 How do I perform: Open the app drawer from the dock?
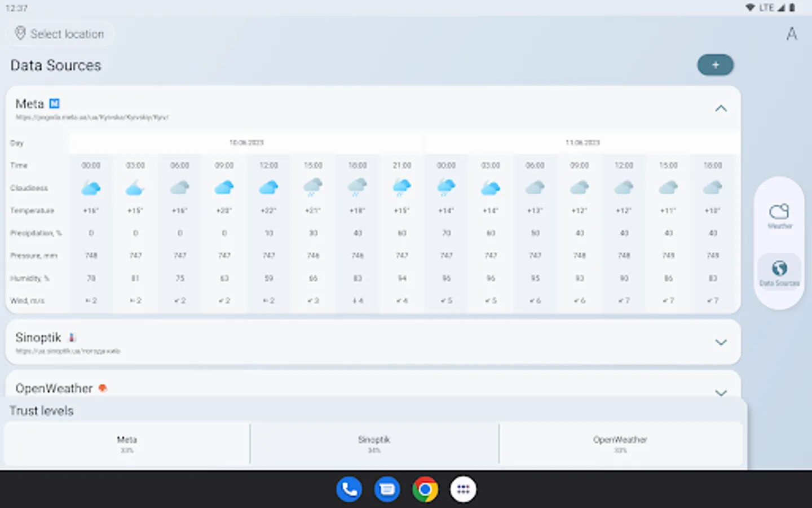coord(463,489)
